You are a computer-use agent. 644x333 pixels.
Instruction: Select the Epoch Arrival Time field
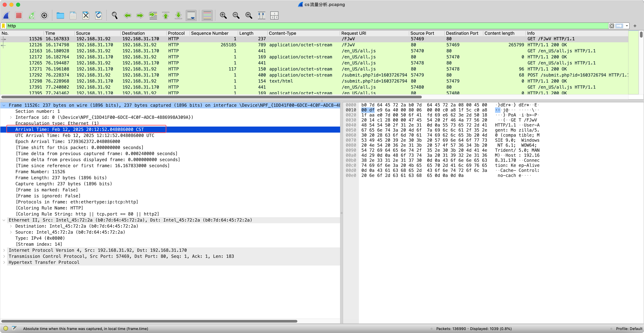click(x=170, y=142)
